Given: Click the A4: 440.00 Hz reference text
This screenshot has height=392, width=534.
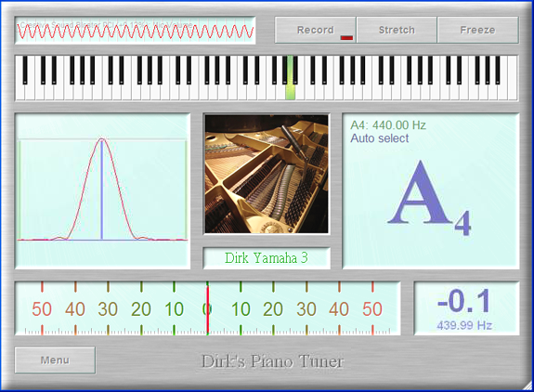Looking at the screenshot, I should (388, 125).
